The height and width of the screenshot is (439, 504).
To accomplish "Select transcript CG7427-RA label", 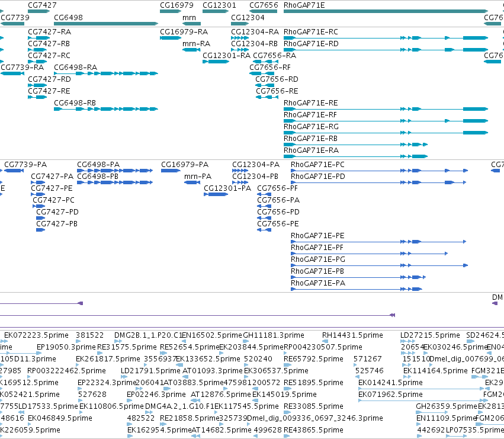I will 50,31.
